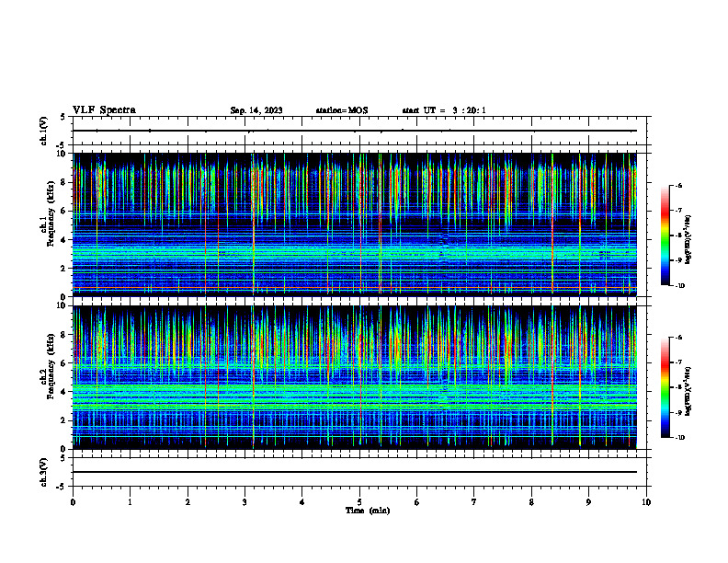Click the ch.1 color scale bar
The image size is (728, 563).
click(665, 236)
